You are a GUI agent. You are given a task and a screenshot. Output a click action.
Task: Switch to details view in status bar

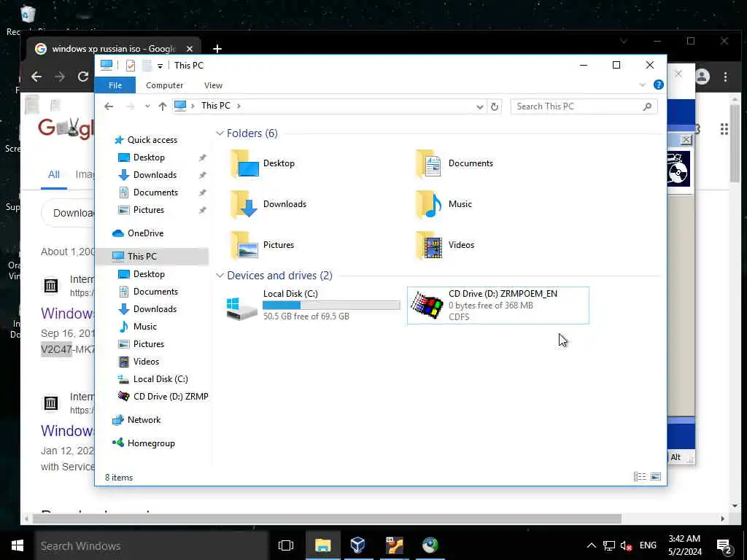(x=640, y=477)
